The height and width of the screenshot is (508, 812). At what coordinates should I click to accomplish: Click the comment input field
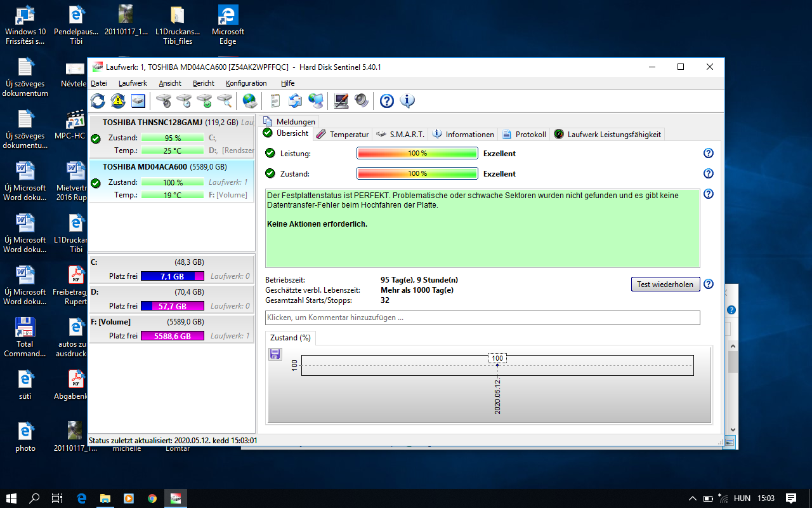(482, 317)
